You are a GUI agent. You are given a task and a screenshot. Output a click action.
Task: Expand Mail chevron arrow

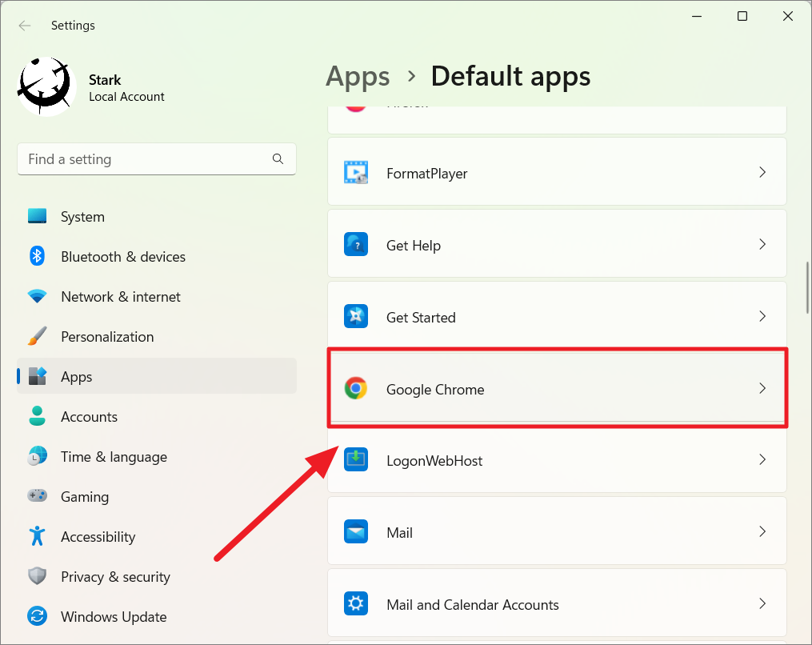762,531
